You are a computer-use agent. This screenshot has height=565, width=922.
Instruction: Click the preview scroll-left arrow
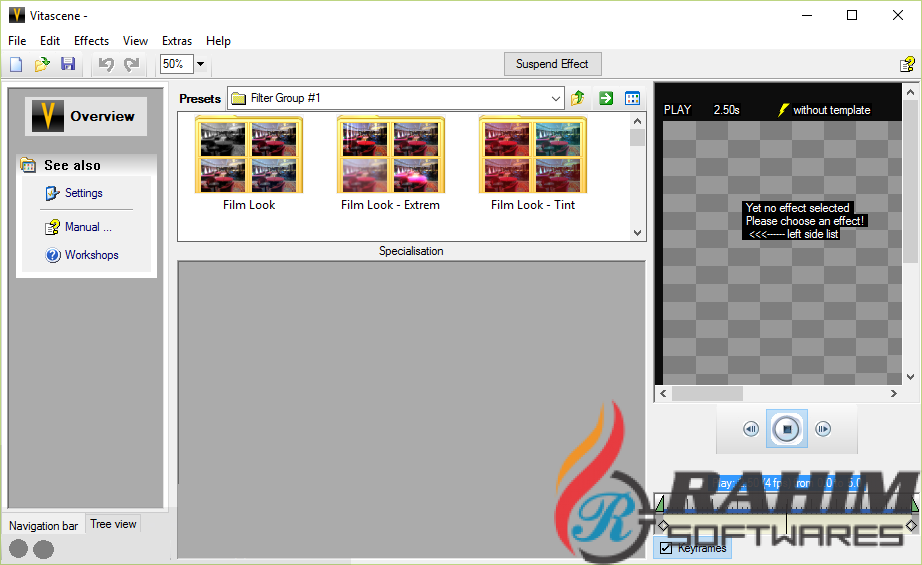(663, 393)
